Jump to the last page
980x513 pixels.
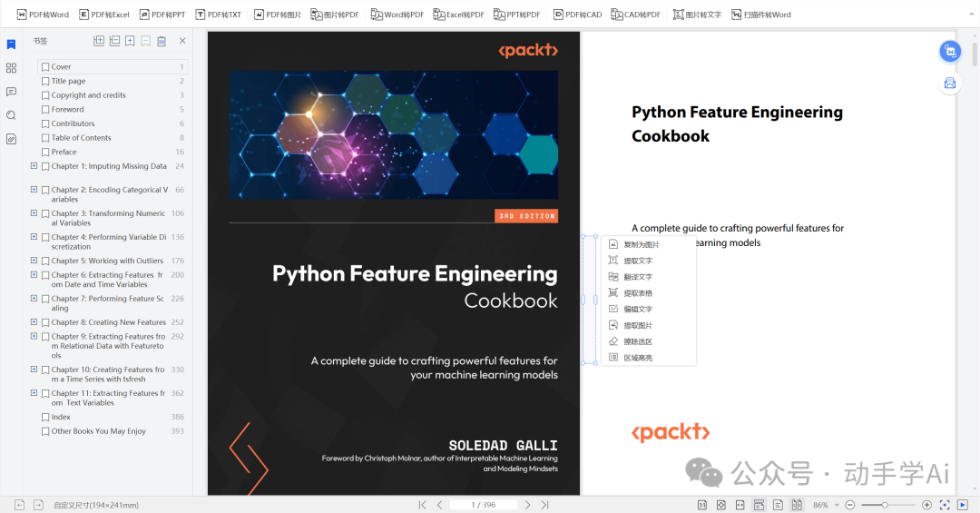[545, 505]
